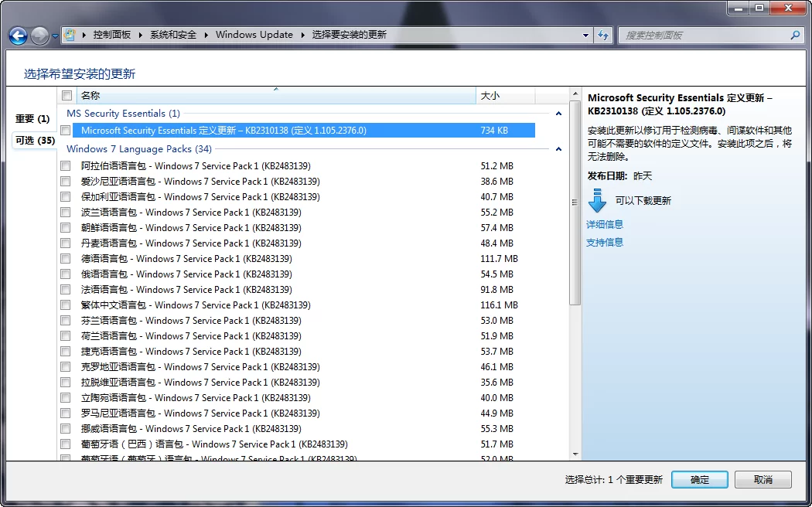Expand the breadcrumb arrow after Windows Update
Viewport: 812px width, 507px height.
pos(302,35)
